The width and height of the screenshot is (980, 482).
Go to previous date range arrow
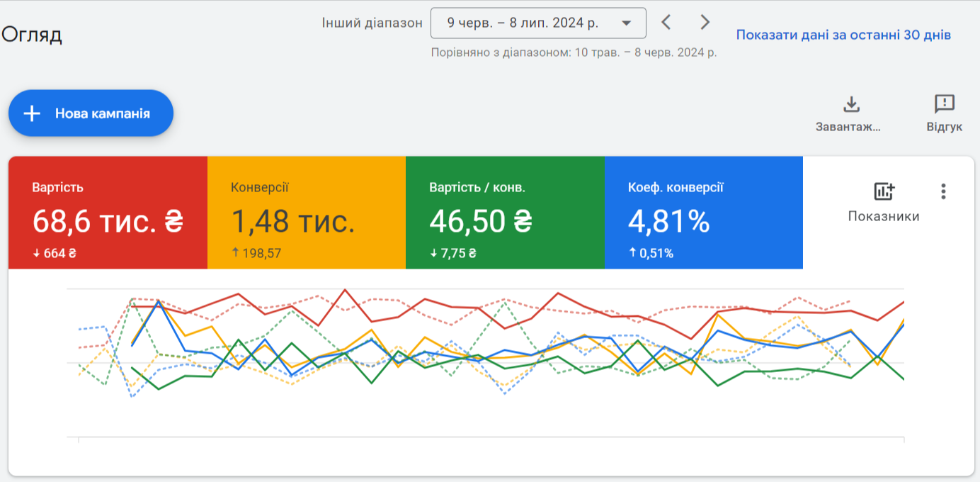click(x=666, y=23)
